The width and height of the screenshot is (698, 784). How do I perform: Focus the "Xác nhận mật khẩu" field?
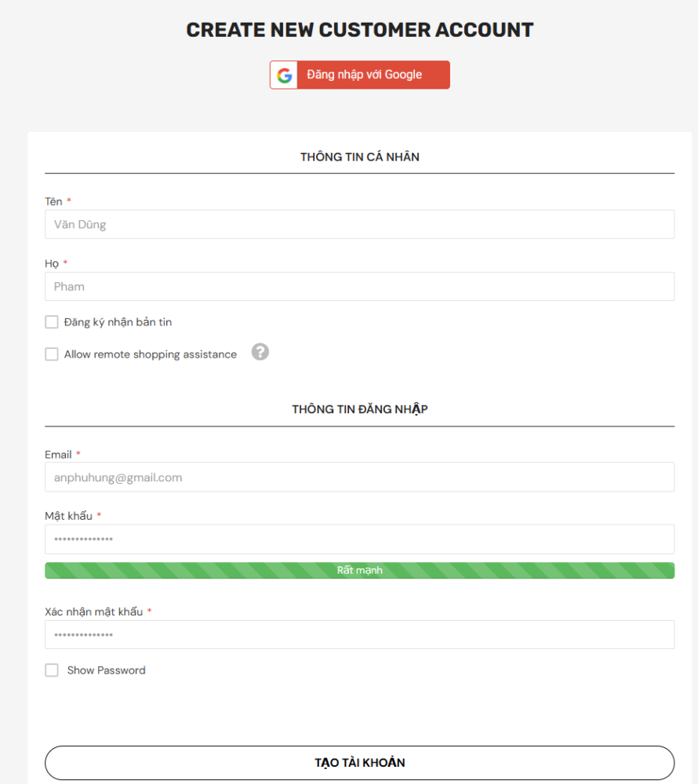coord(359,635)
